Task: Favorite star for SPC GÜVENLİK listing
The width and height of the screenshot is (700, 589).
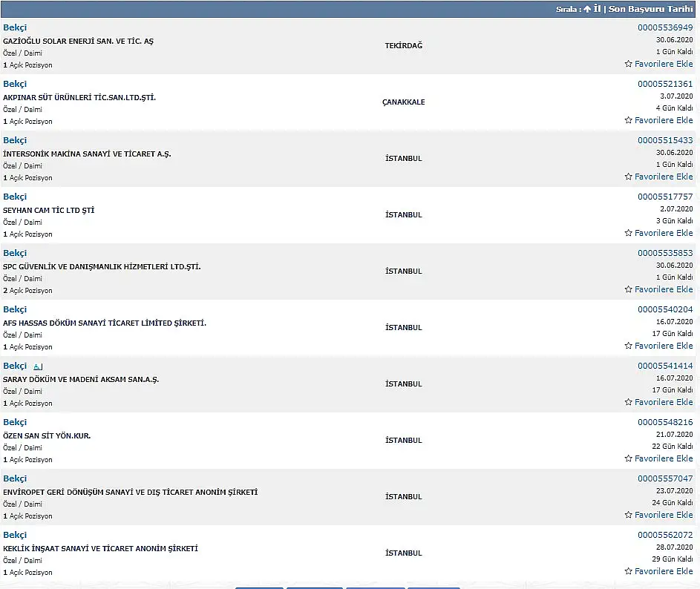Action: coord(628,289)
